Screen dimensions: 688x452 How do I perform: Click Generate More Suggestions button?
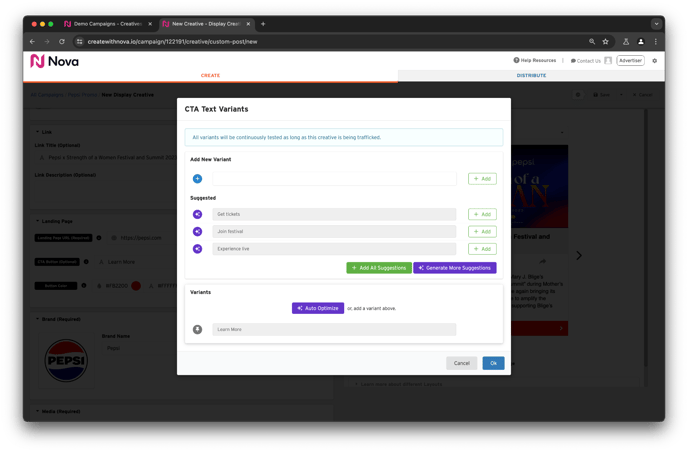[455, 268]
